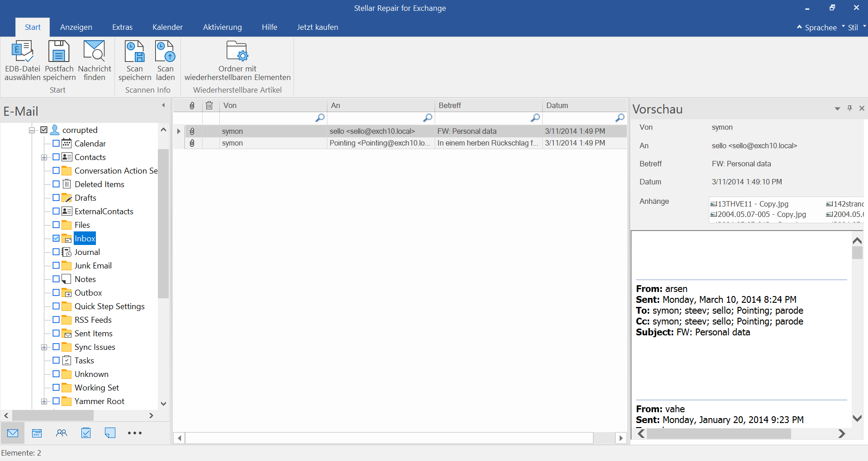
Task: Check the Calendar folder checkbox
Action: pyautogui.click(x=56, y=143)
